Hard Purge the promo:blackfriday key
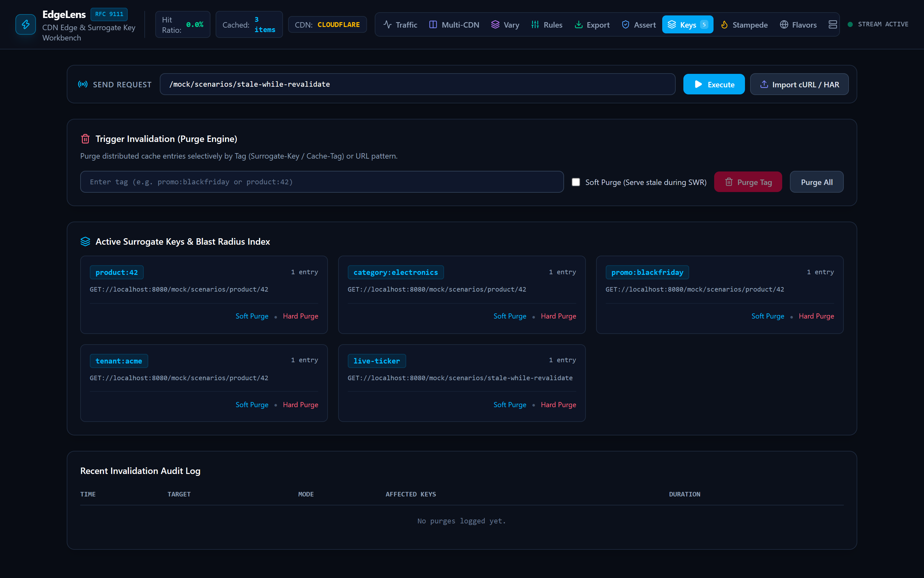This screenshot has width=924, height=578. pyautogui.click(x=816, y=316)
